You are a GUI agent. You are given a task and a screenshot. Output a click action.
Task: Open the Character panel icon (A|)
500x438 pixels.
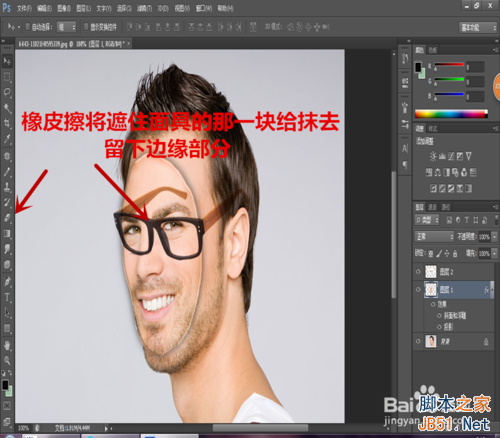pyautogui.click(x=405, y=148)
